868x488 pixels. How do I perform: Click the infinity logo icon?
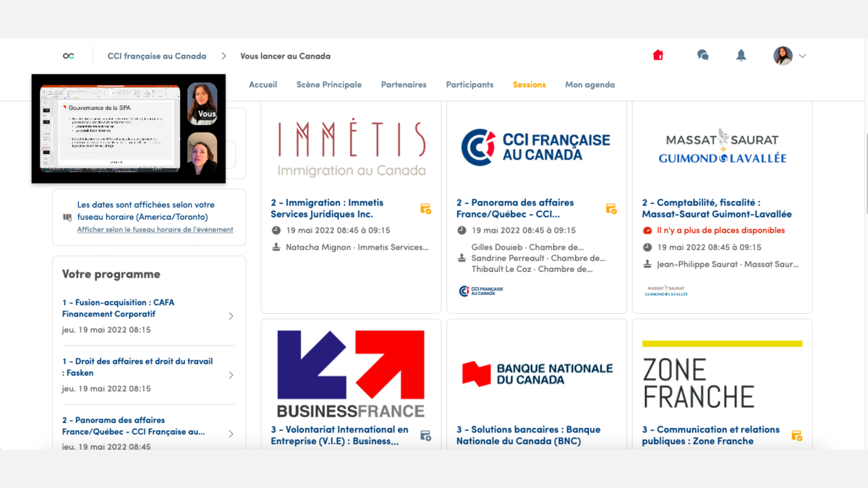click(x=69, y=56)
